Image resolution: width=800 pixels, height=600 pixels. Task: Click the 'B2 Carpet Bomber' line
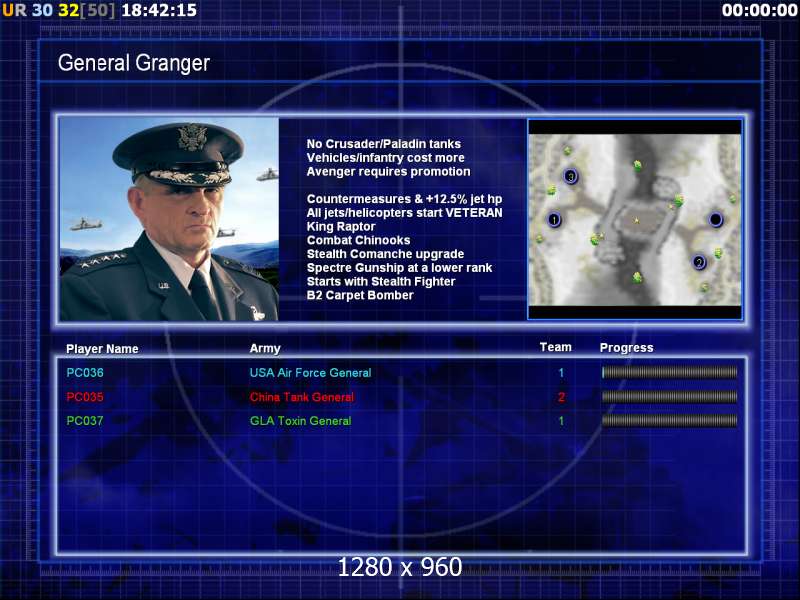tap(360, 295)
